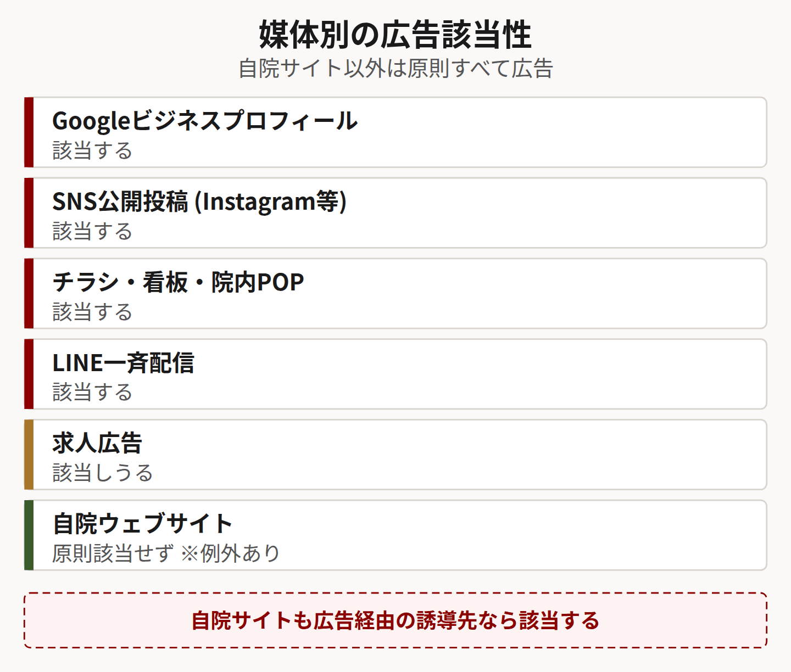Click 該当する under LINE一斉配信
791x672 pixels.
coord(92,393)
